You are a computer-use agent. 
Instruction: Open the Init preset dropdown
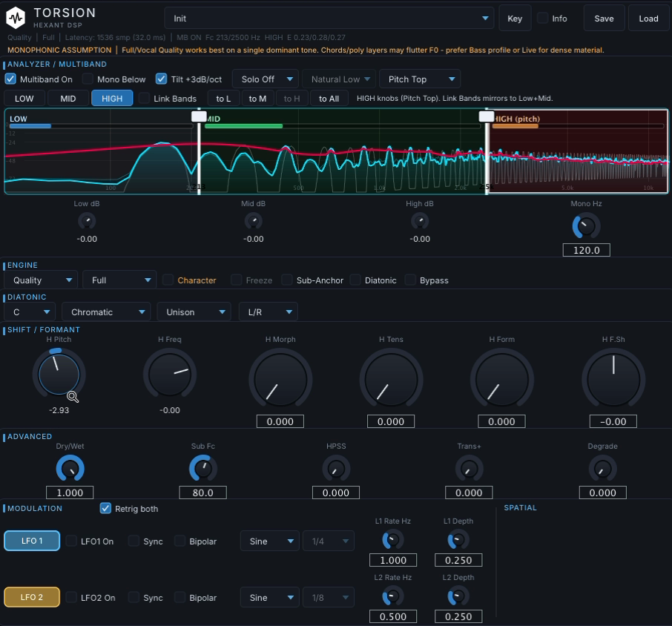pyautogui.click(x=329, y=18)
